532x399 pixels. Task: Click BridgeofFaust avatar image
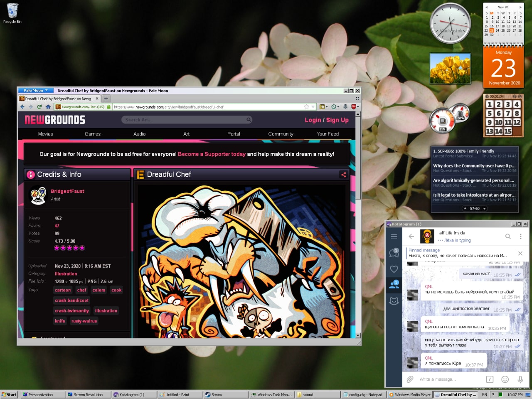point(38,195)
